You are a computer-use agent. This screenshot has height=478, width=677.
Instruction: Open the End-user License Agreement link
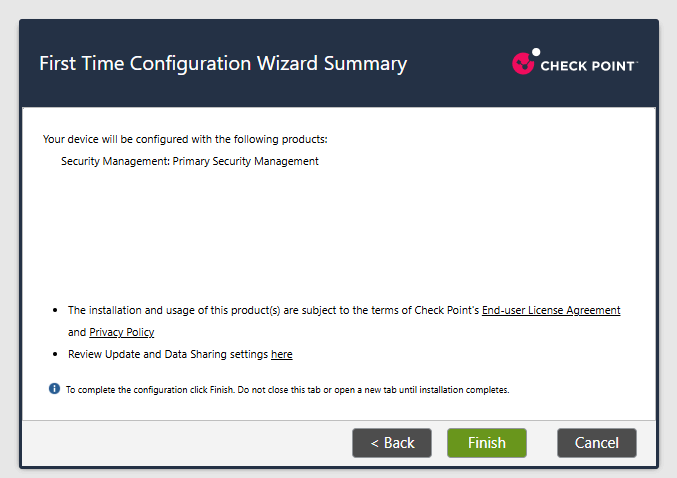tap(551, 310)
